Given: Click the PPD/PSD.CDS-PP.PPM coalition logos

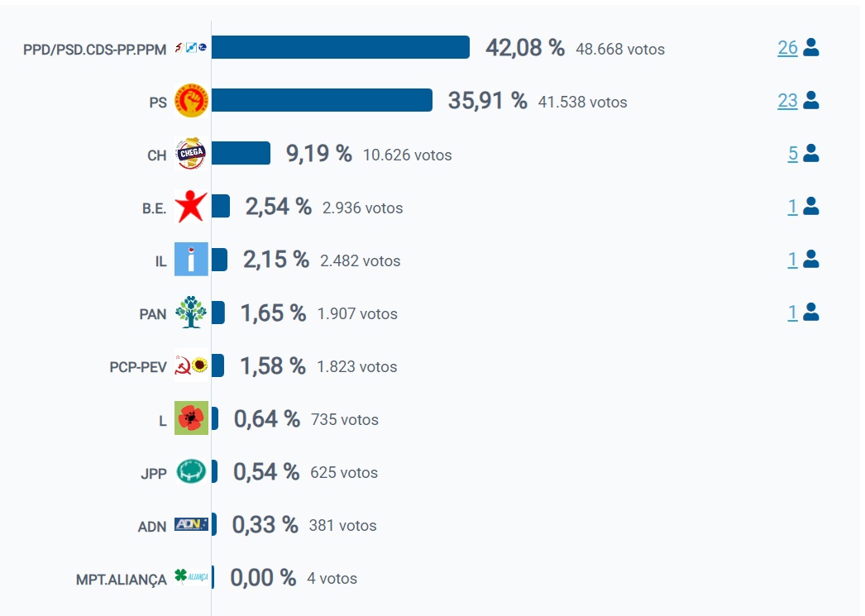Looking at the screenshot, I should coord(191,47).
